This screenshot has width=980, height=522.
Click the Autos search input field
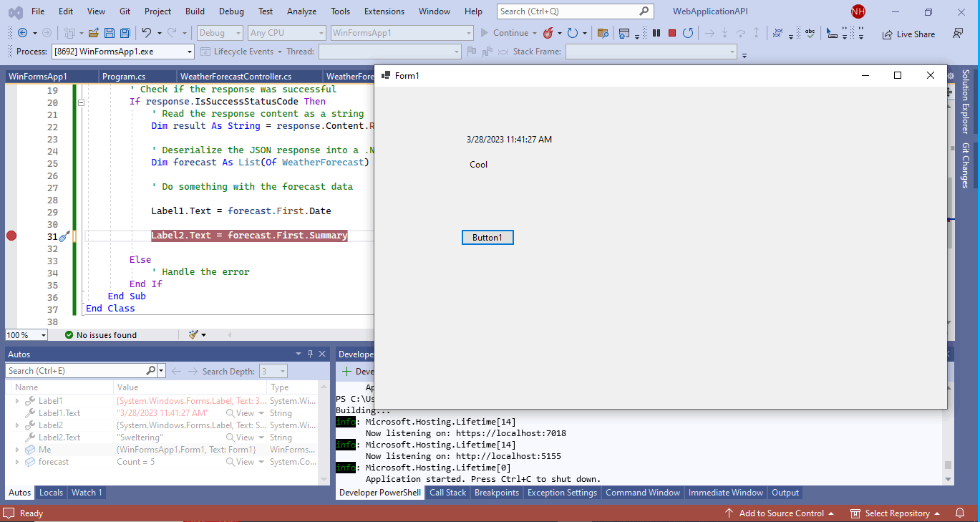click(x=75, y=371)
